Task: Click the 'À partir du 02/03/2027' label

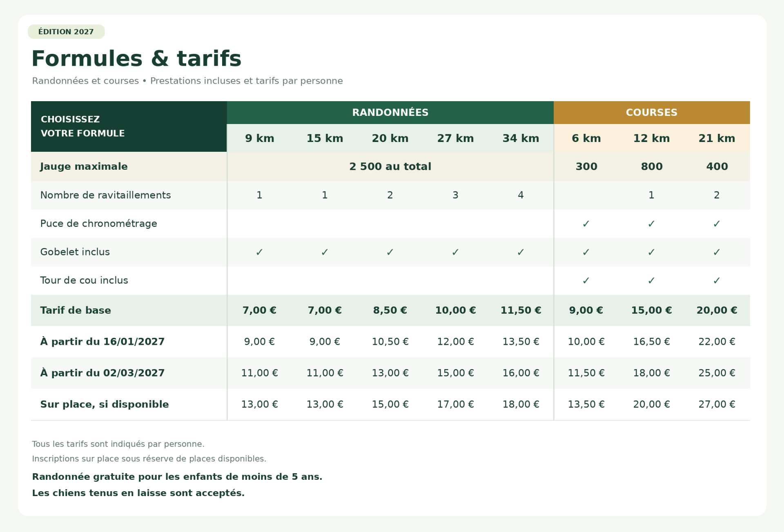Action: [102, 373]
